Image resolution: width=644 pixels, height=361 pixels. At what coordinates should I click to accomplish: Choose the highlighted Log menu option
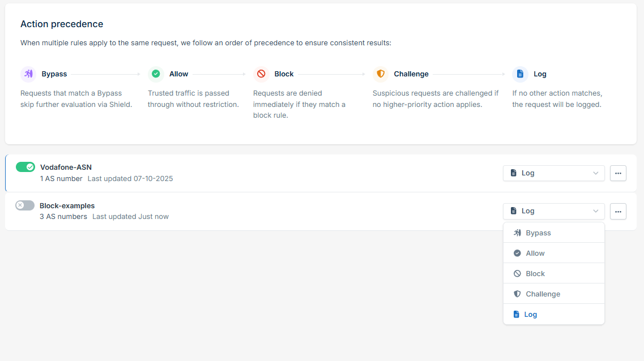coord(553,314)
